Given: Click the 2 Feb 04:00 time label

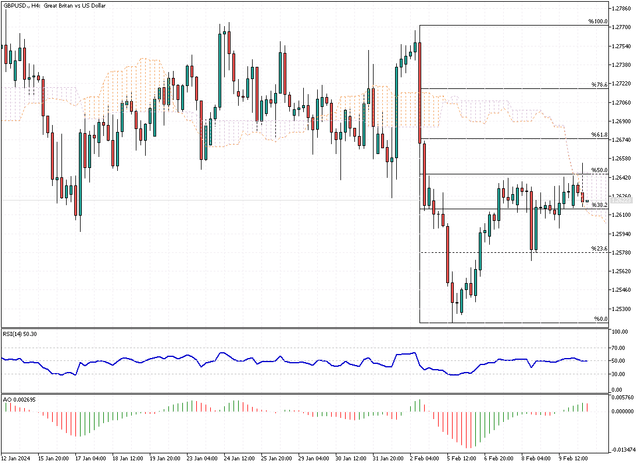Looking at the screenshot, I should pyautogui.click(x=424, y=458).
